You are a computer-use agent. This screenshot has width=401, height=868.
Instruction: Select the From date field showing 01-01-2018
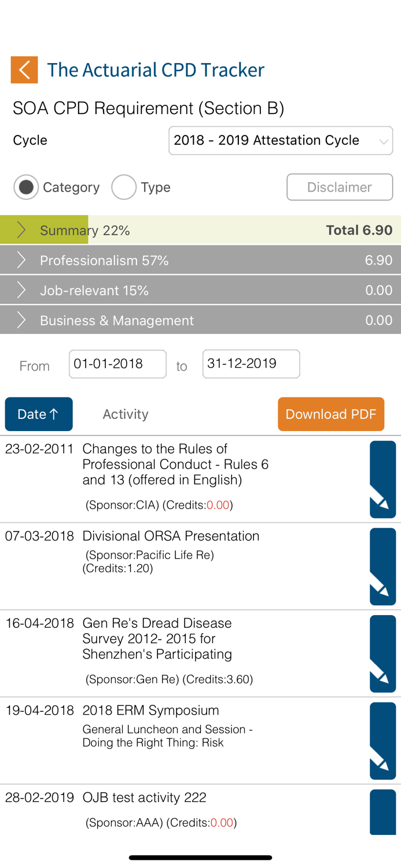point(117,363)
